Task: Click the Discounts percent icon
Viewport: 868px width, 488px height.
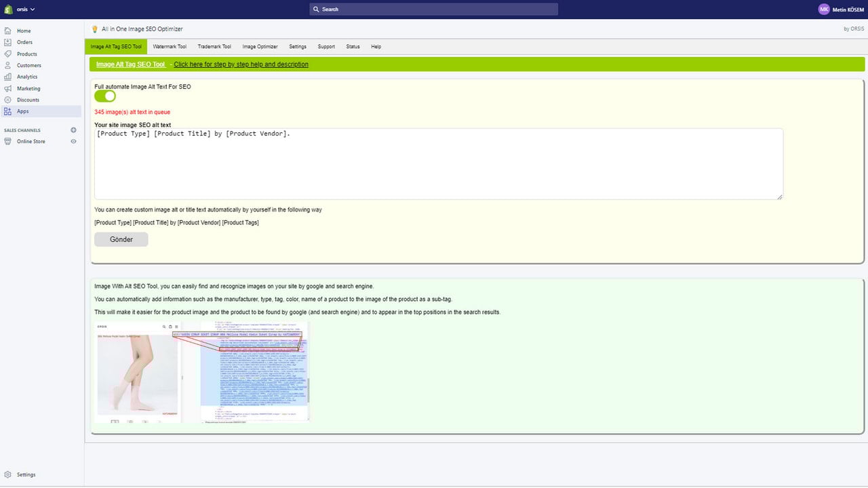Action: [7, 100]
